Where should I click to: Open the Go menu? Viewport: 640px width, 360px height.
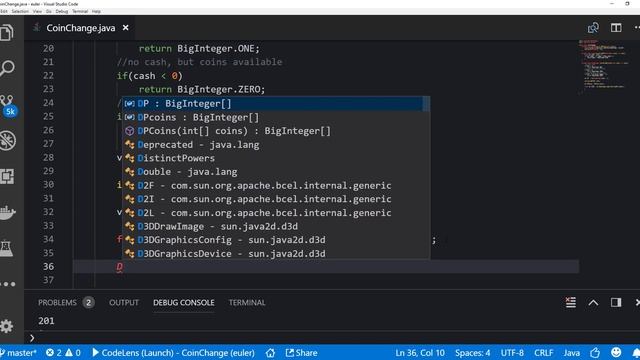pyautogui.click(x=49, y=11)
